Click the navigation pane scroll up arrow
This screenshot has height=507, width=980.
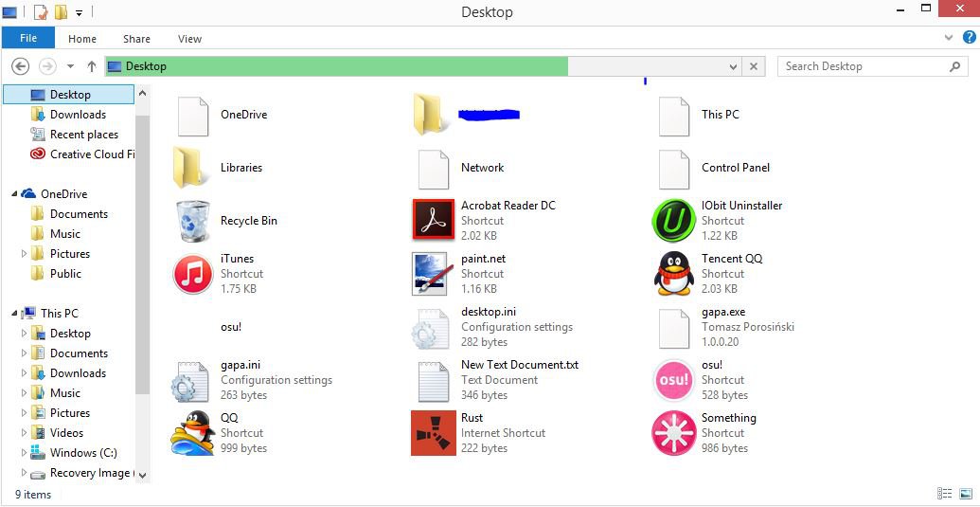[x=142, y=93]
